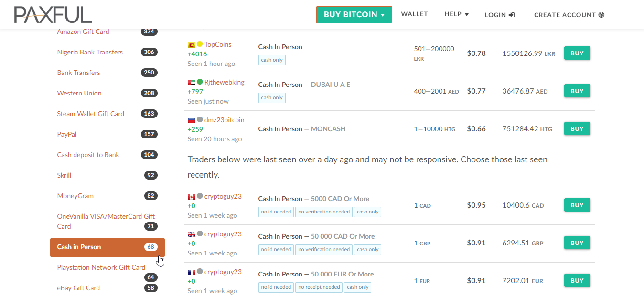
Task: Click the Paxful logo
Action: pos(53,15)
